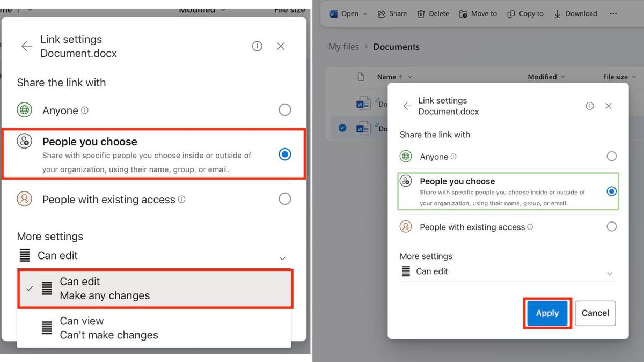The width and height of the screenshot is (644, 362).
Task: Select Anyone radio button in left dialog
Action: (285, 110)
